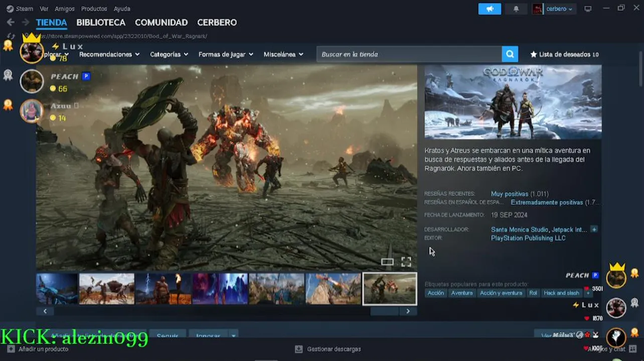Click the cerbero profile avatar picture

click(x=538, y=9)
